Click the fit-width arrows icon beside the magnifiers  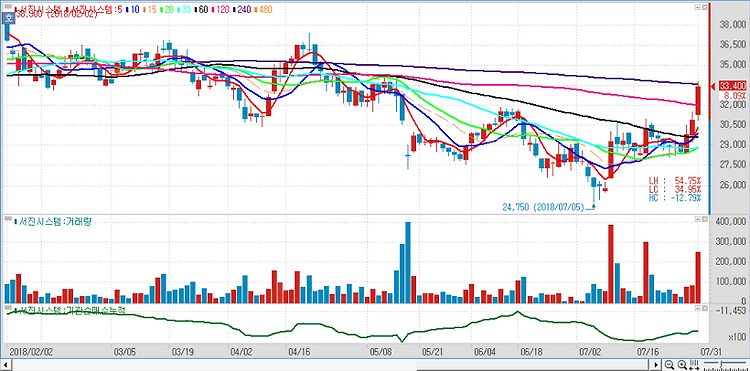point(694,365)
